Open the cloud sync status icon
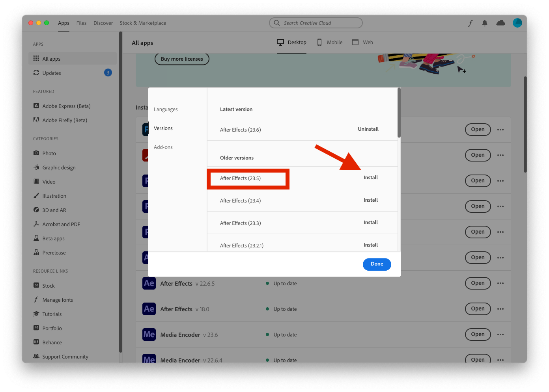This screenshot has height=392, width=549. (x=500, y=23)
